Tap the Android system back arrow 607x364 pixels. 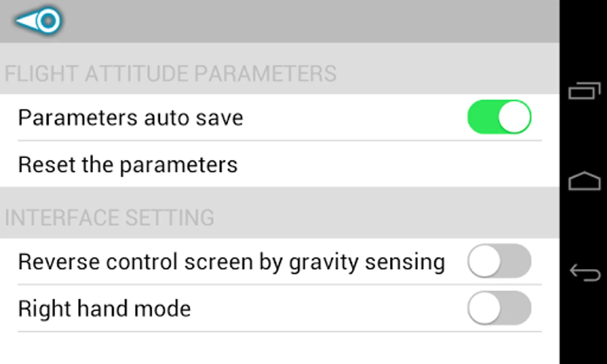coord(585,272)
